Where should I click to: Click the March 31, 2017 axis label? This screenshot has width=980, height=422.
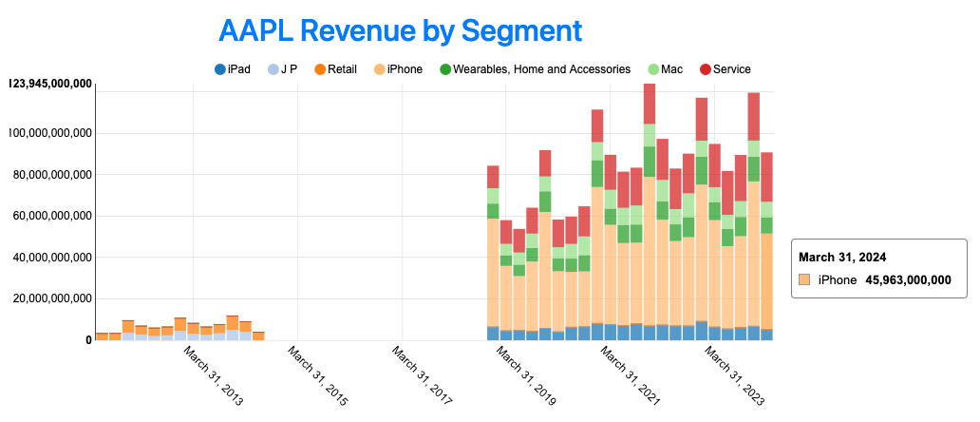(x=422, y=376)
